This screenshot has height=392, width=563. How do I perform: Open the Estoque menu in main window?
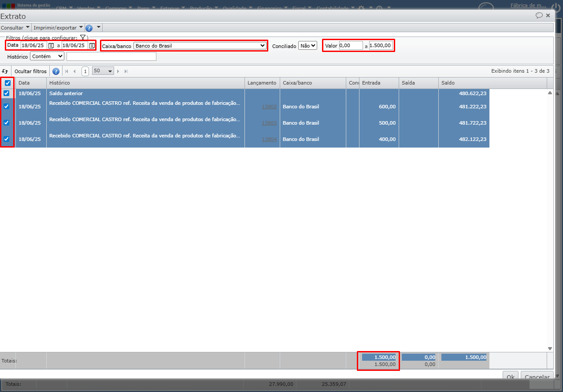(172, 8)
